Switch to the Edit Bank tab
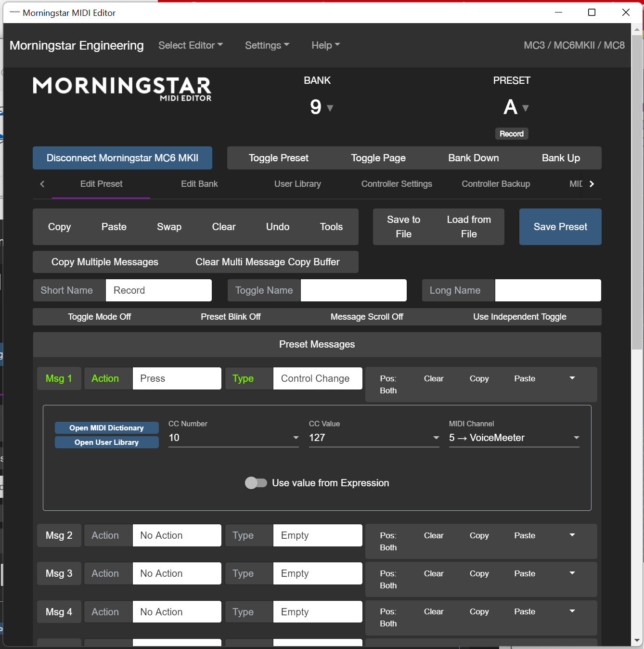The image size is (644, 649). (199, 184)
